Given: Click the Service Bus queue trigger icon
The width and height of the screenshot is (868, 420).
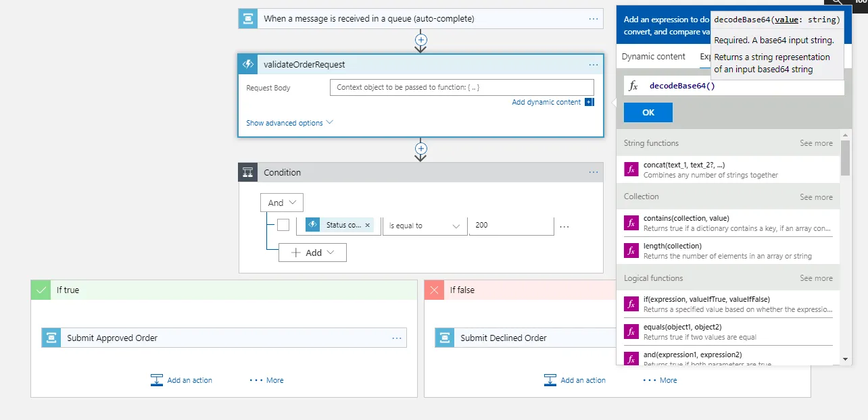Looking at the screenshot, I should tap(248, 19).
